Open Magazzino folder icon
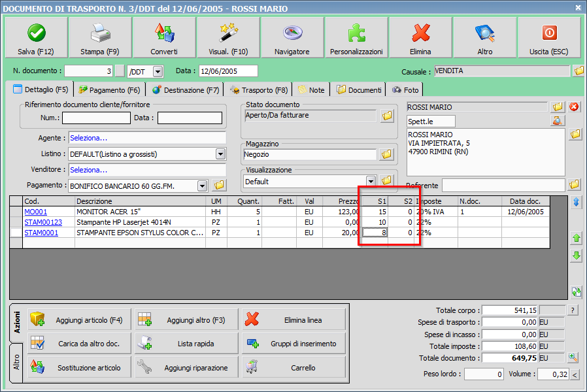The width and height of the screenshot is (587, 392). coord(386,154)
